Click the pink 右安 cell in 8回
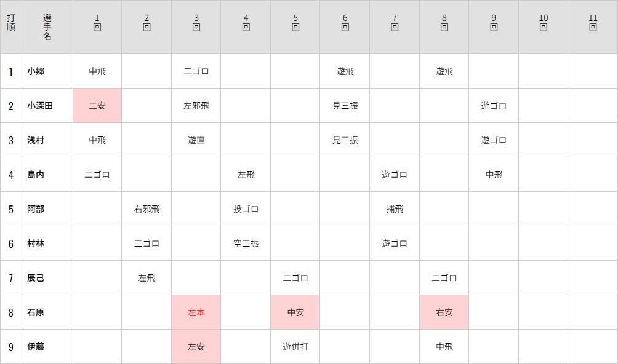 (444, 312)
